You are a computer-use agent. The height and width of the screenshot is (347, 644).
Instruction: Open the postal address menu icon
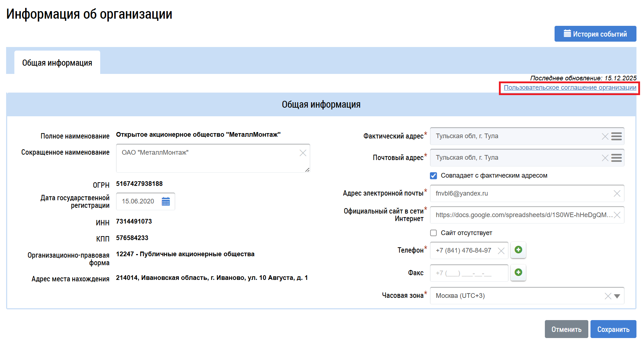[616, 158]
